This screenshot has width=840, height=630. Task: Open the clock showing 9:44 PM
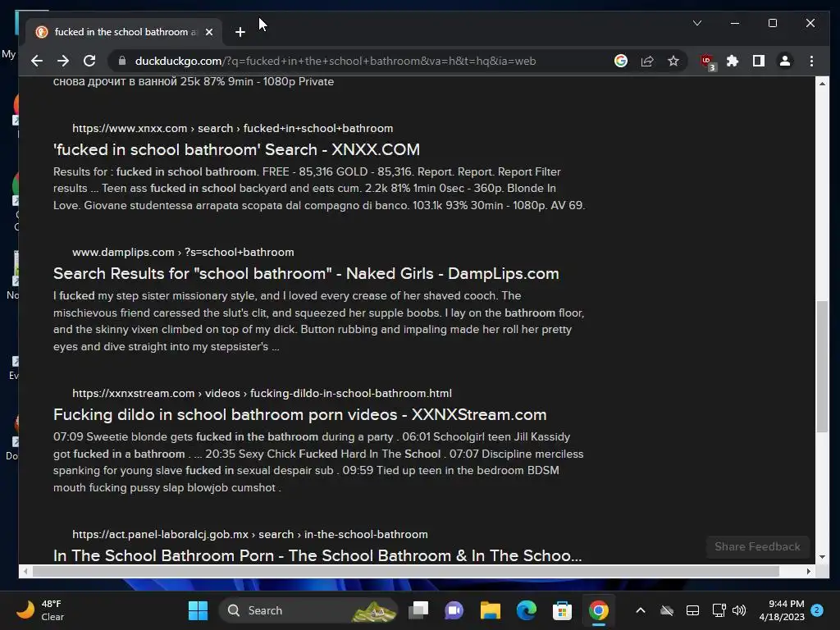(x=782, y=610)
